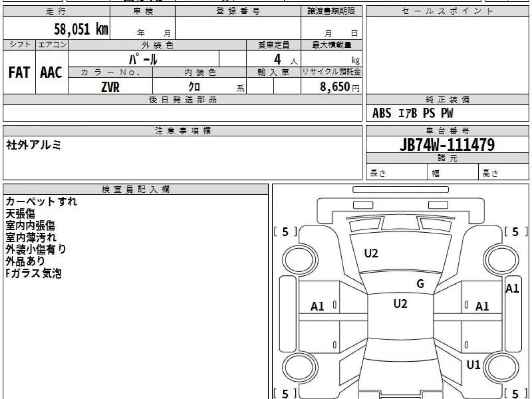Click the U2 mark on the roof
Viewport: 532px width, 399px height.
pos(400,304)
